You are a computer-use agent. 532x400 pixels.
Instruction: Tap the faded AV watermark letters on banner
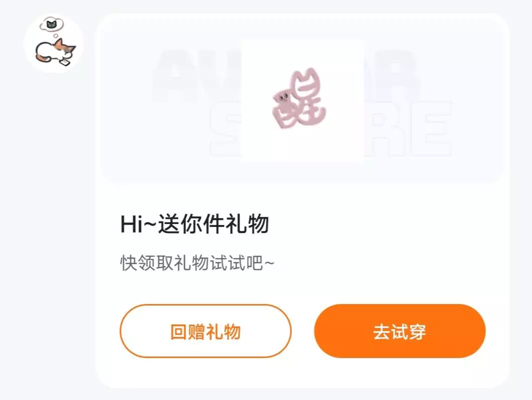(x=197, y=76)
